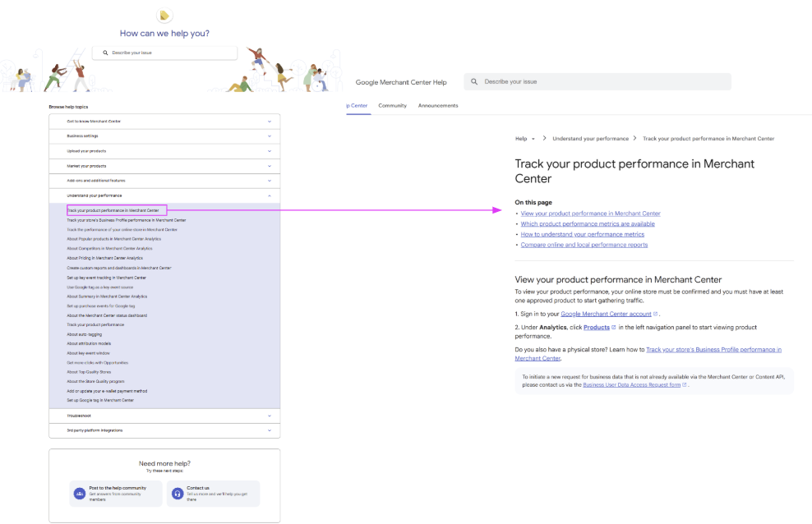This screenshot has height=524, width=812.
Task: Open Business User Data Access Request form link
Action: click(632, 385)
